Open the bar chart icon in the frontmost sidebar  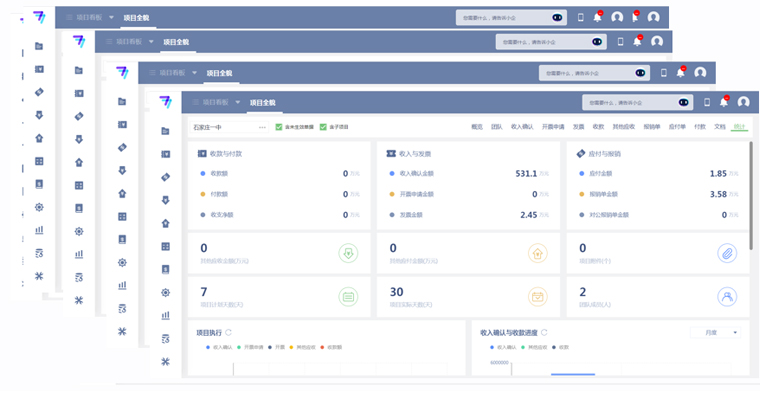pos(166,315)
